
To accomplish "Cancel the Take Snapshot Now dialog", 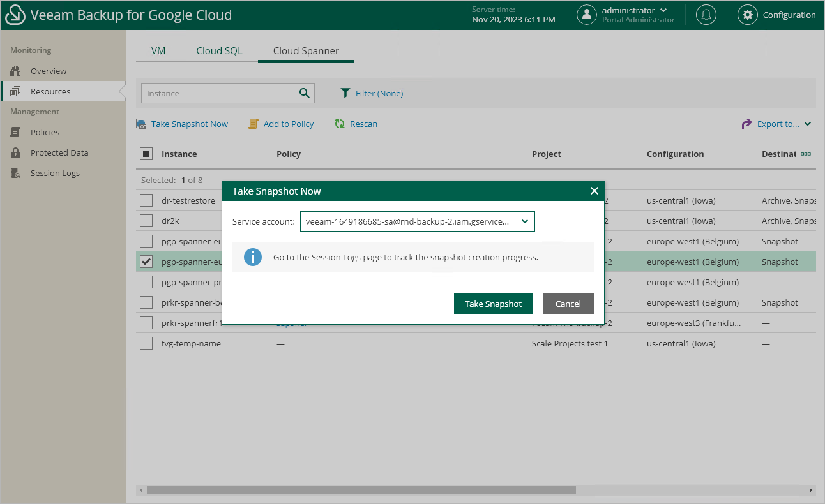I will pyautogui.click(x=568, y=304).
